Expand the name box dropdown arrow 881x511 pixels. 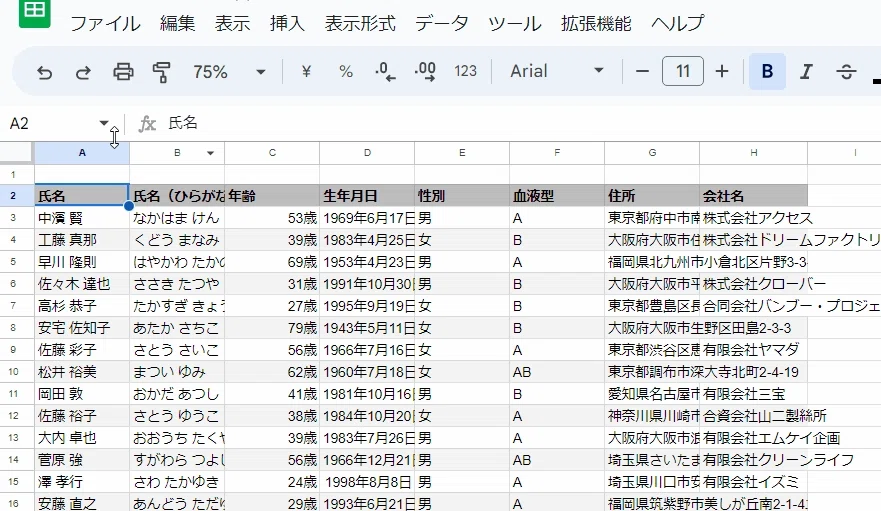click(x=104, y=123)
